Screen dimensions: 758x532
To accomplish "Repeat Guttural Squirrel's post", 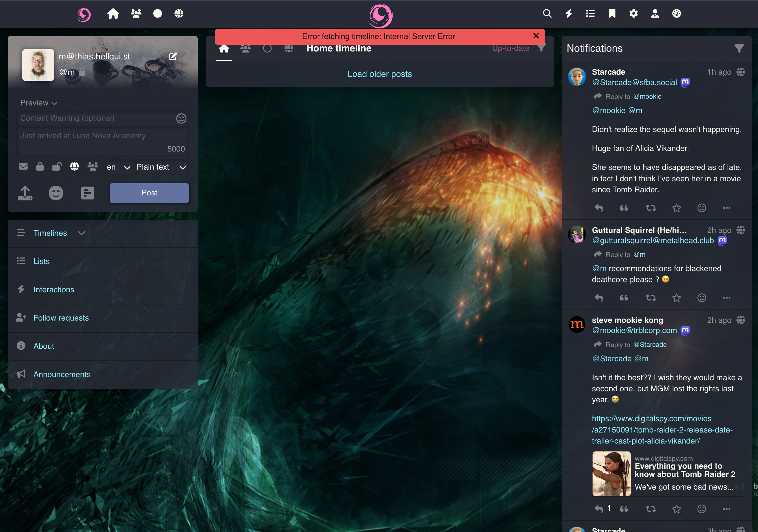I will [650, 298].
